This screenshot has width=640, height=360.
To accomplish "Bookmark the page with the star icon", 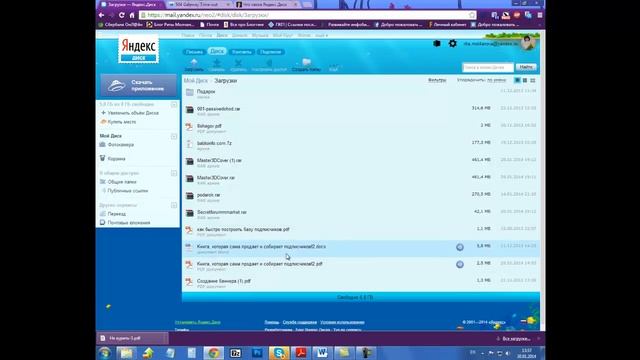I will click(472, 15).
